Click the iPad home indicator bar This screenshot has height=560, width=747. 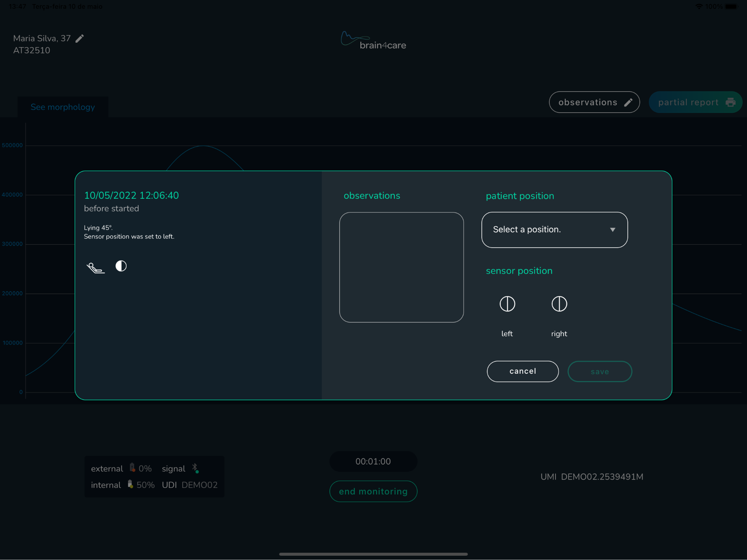373,554
